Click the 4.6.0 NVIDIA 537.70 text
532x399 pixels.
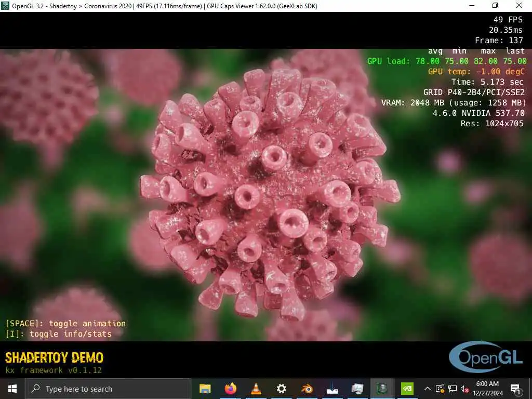(x=478, y=113)
